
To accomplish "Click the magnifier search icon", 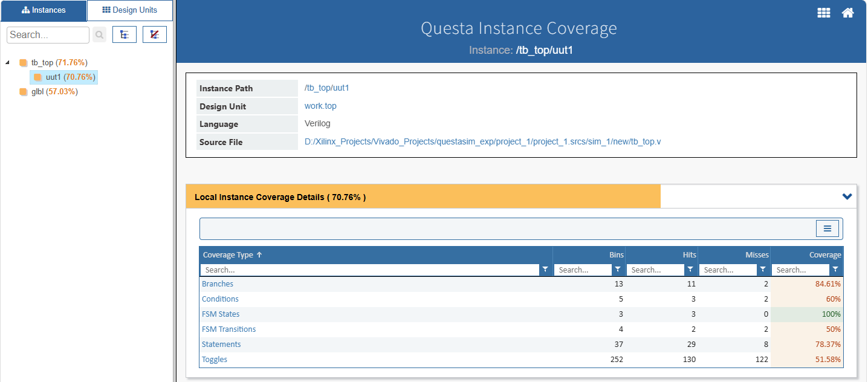I will click(99, 35).
